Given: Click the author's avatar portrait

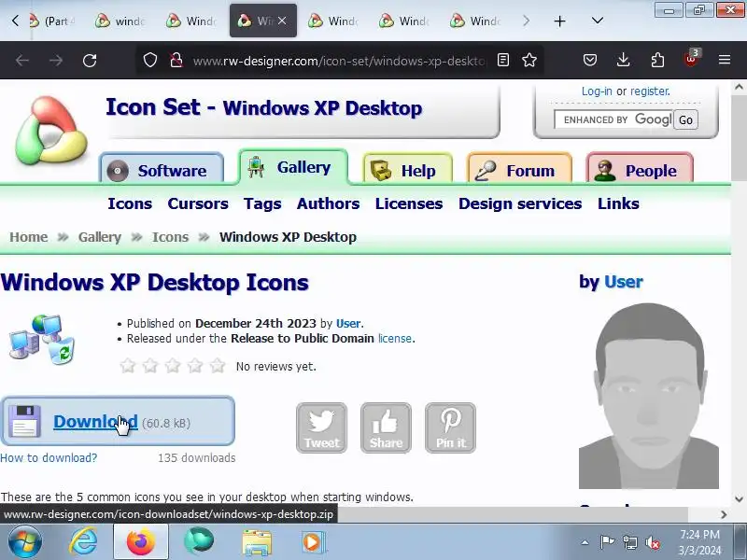Looking at the screenshot, I should click(x=649, y=396).
